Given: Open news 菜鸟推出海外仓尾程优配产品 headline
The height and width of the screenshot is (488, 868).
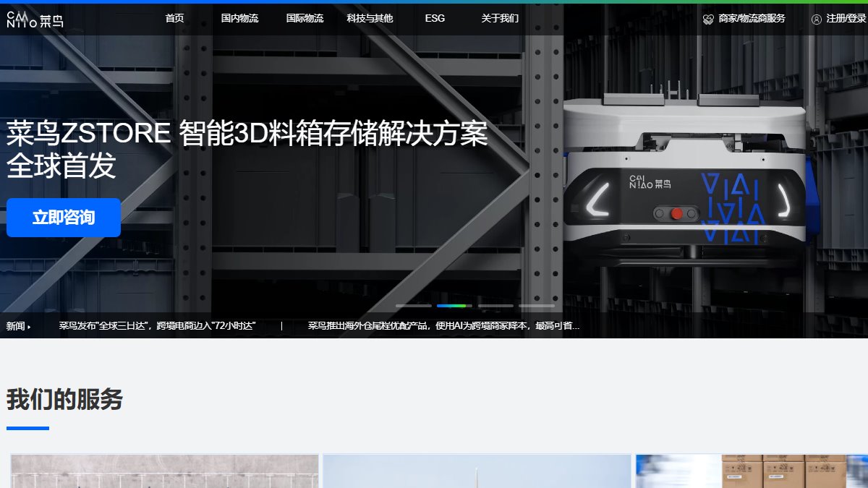Looking at the screenshot, I should click(443, 326).
